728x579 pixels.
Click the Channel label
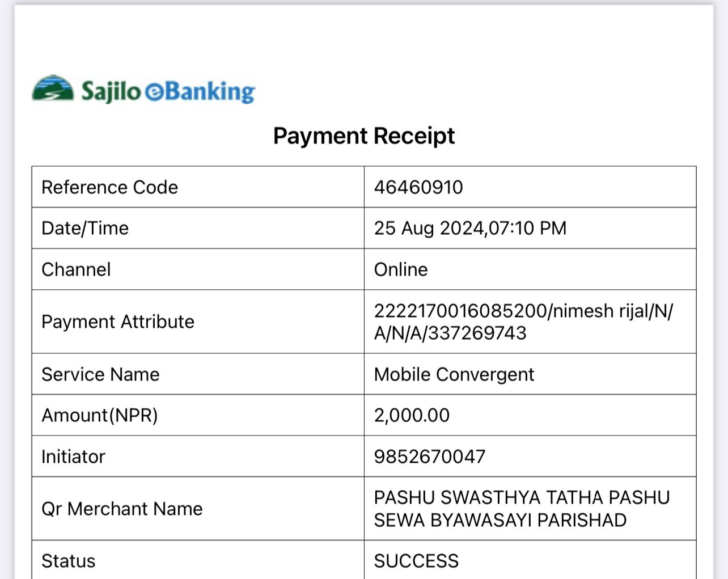76,269
